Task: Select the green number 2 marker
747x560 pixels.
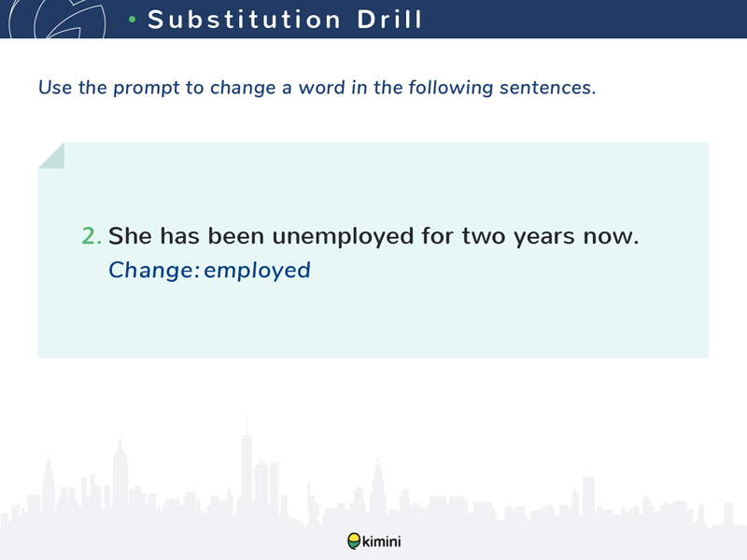Action: coord(91,237)
